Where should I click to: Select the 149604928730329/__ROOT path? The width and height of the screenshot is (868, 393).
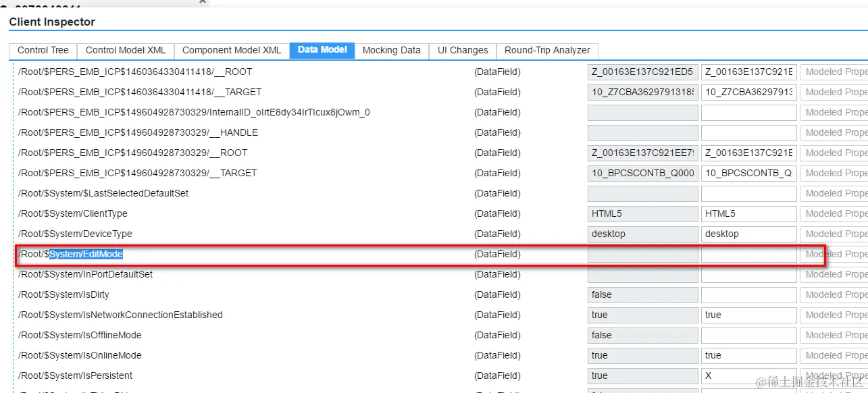tap(132, 153)
